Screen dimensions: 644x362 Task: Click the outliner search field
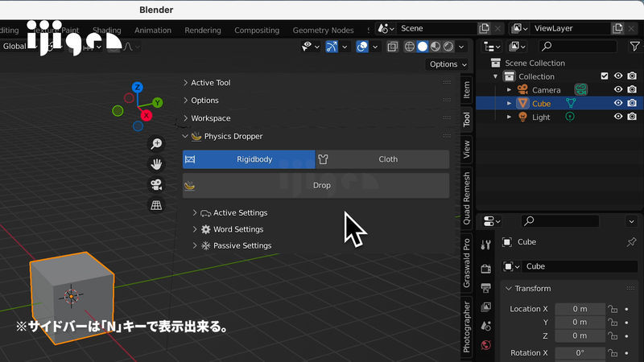click(577, 47)
